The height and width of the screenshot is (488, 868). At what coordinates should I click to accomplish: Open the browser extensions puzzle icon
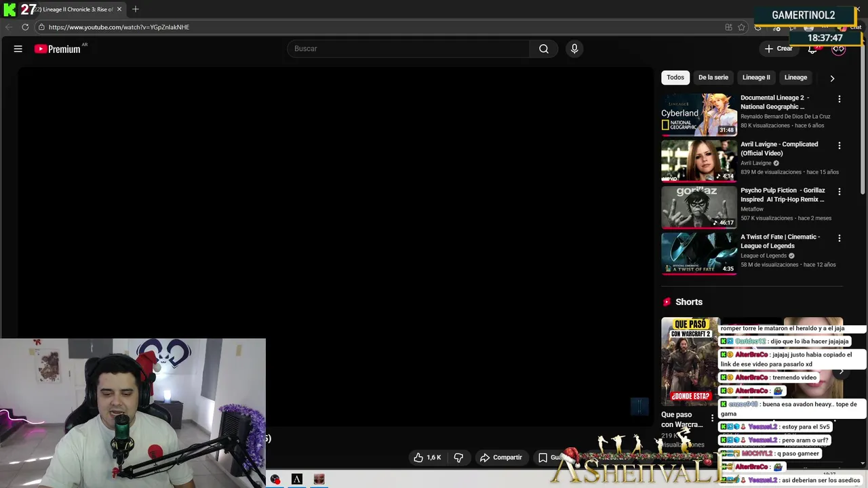[x=758, y=27]
